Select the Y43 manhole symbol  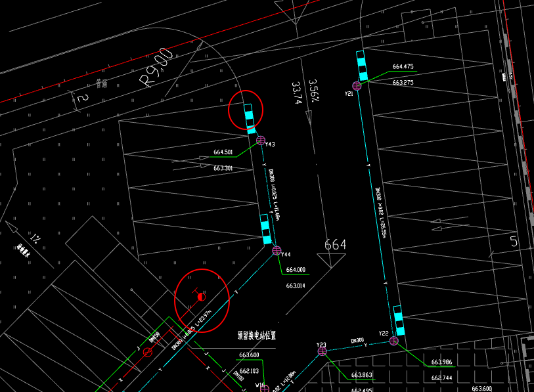pos(261,140)
